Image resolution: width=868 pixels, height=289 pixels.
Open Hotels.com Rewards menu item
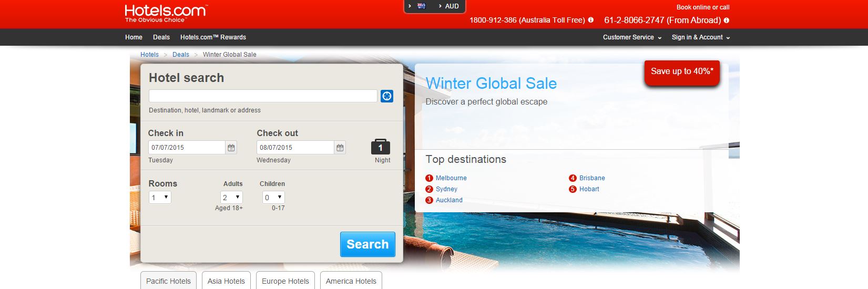[x=213, y=37]
